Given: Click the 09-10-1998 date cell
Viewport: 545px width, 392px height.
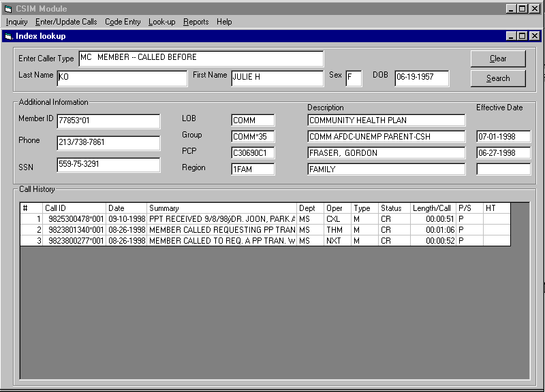Looking at the screenshot, I should pos(127,219).
